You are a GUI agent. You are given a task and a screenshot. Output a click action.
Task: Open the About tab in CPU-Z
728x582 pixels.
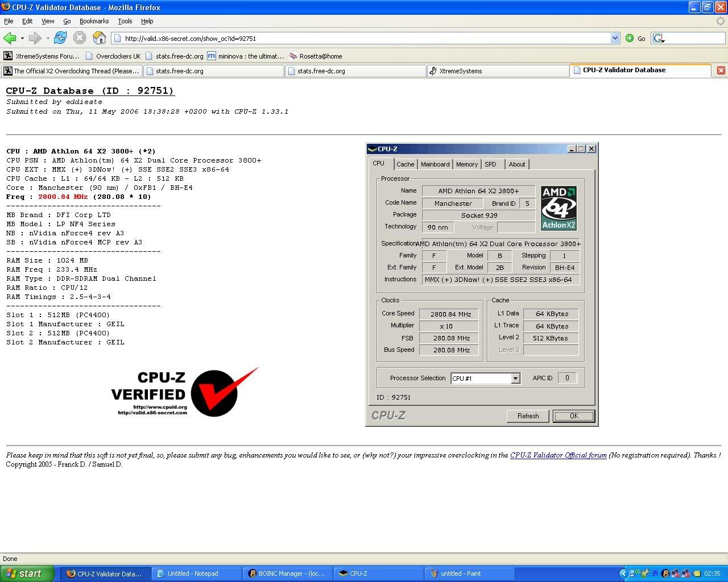pyautogui.click(x=517, y=164)
